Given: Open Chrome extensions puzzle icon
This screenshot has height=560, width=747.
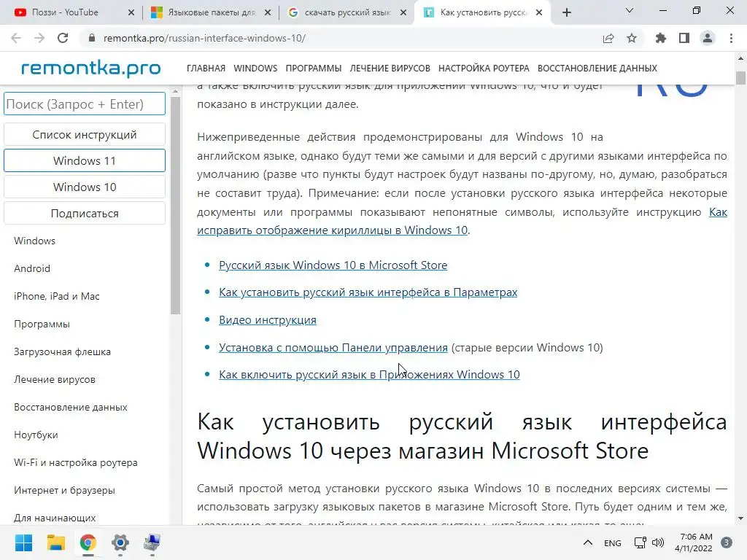Looking at the screenshot, I should click(x=661, y=38).
